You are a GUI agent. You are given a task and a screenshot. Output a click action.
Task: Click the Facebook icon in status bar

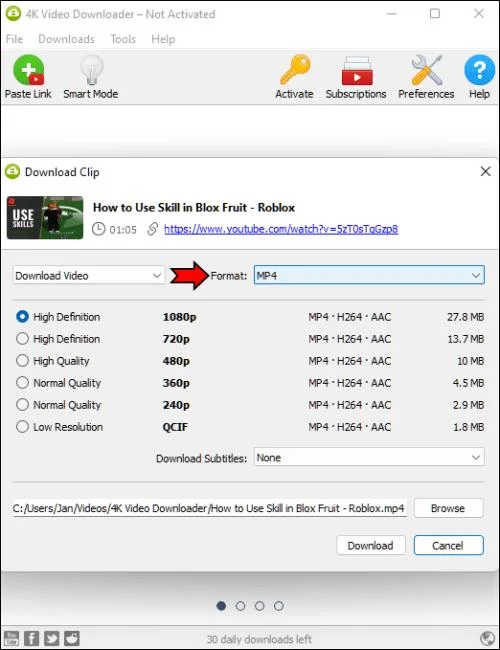coord(32,638)
